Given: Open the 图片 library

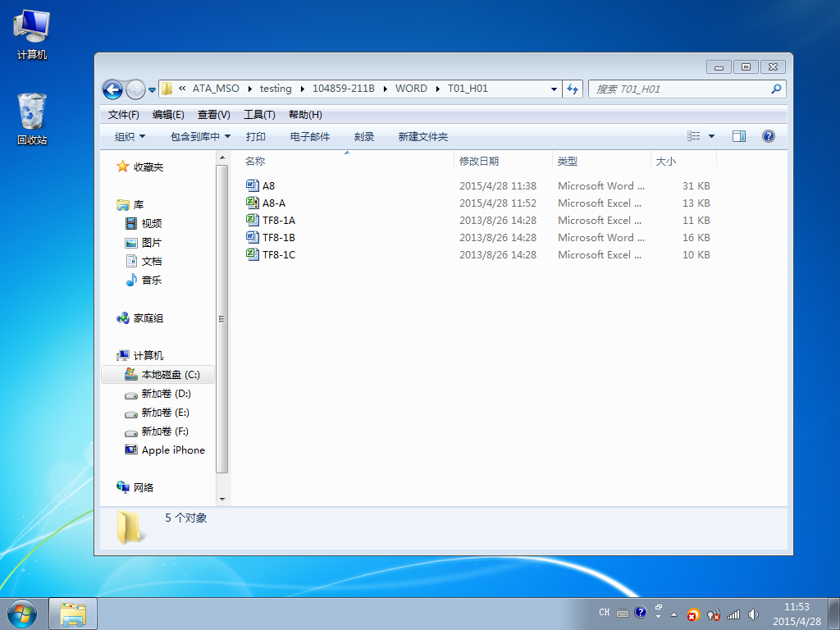Looking at the screenshot, I should [143, 243].
